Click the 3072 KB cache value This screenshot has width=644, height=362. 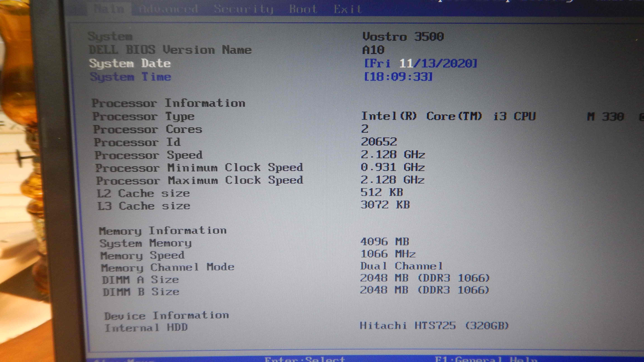[x=385, y=205]
